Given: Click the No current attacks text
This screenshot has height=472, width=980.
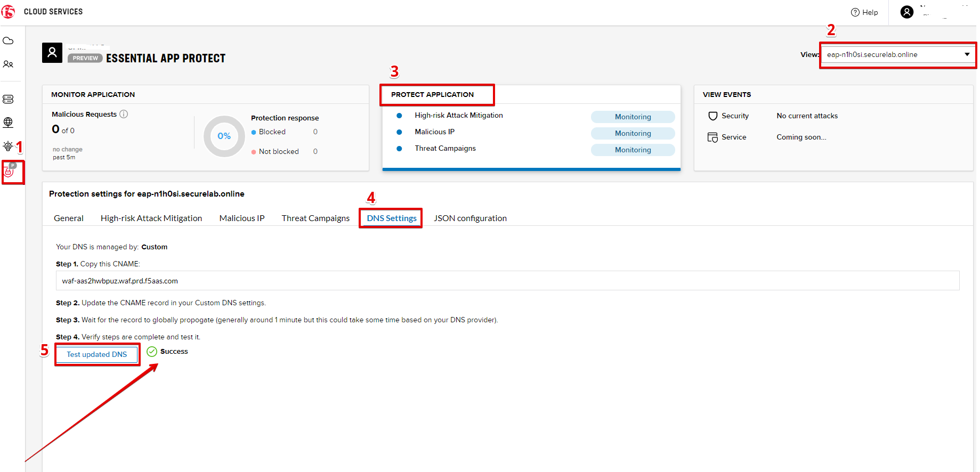Looking at the screenshot, I should pos(807,116).
